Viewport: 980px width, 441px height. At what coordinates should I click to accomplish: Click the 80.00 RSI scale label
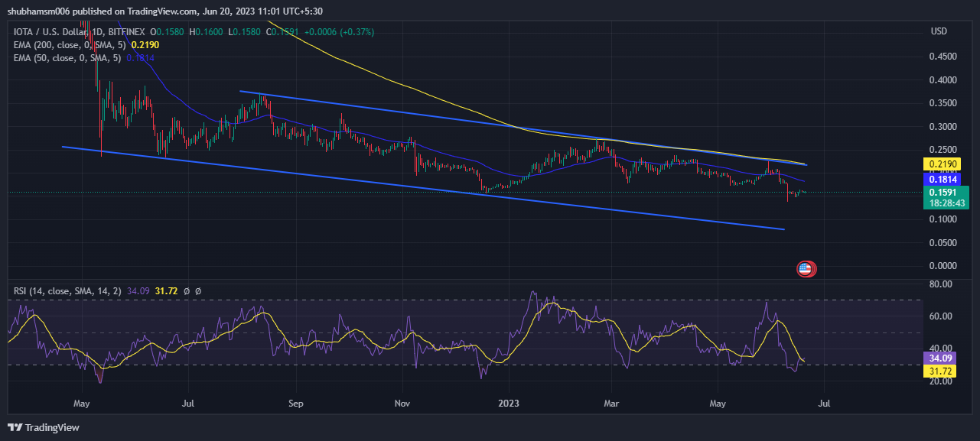940,284
